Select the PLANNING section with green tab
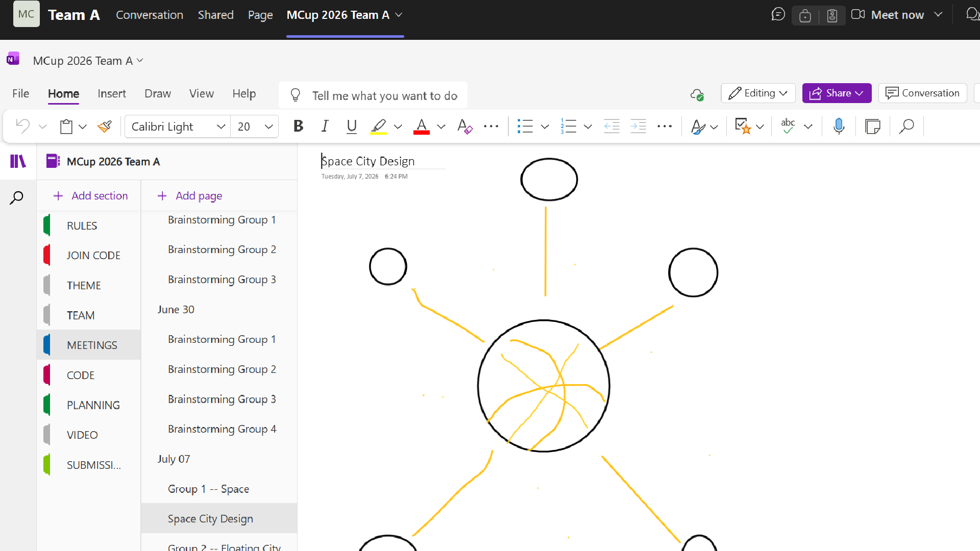The height and width of the screenshot is (551, 980). click(89, 405)
